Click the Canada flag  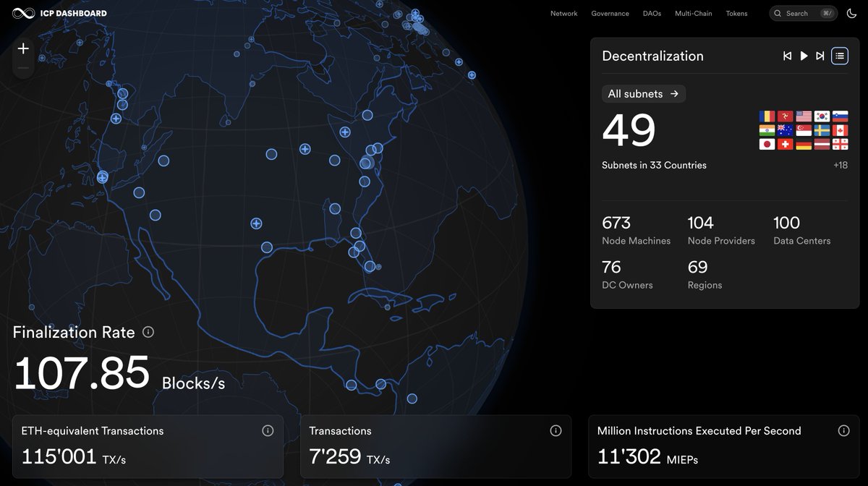click(841, 130)
